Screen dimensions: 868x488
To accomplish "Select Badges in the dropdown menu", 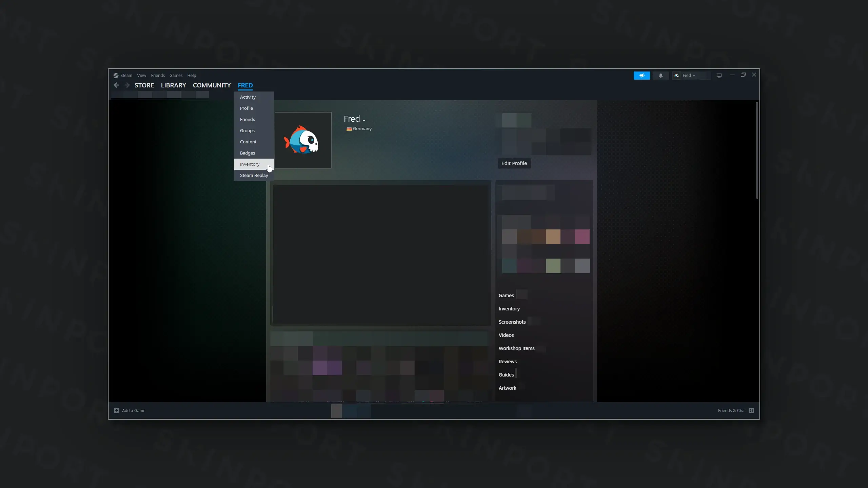I will (x=248, y=153).
